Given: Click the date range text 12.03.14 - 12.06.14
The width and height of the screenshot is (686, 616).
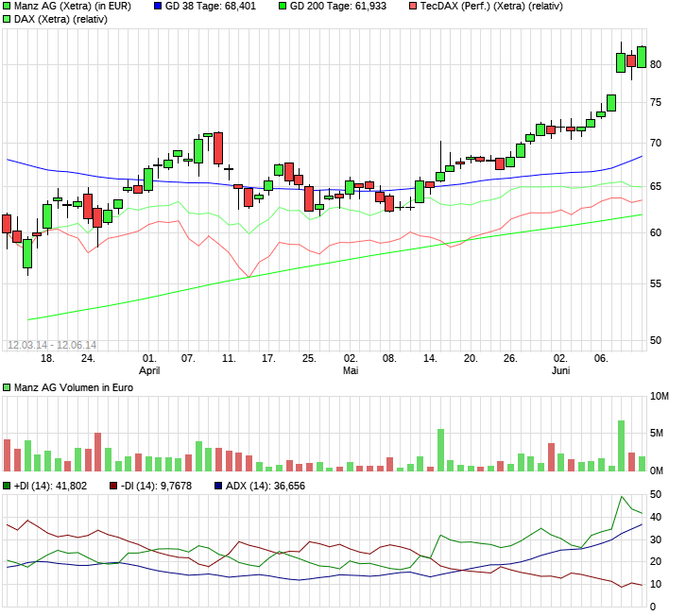Looking at the screenshot, I should click(52, 345).
